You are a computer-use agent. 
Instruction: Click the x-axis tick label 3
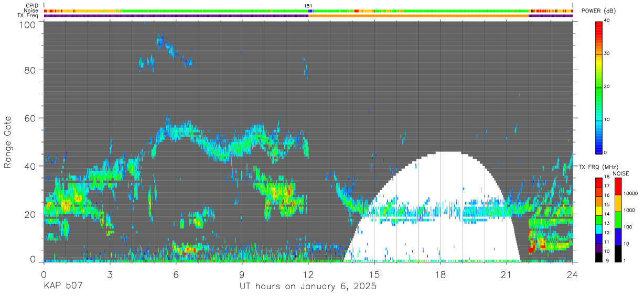(x=110, y=273)
